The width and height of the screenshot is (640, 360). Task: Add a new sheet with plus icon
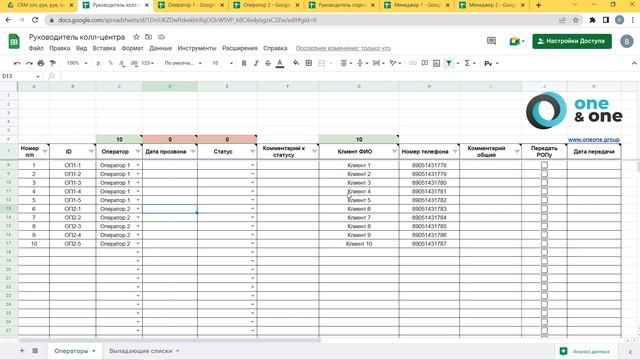(x=22, y=351)
